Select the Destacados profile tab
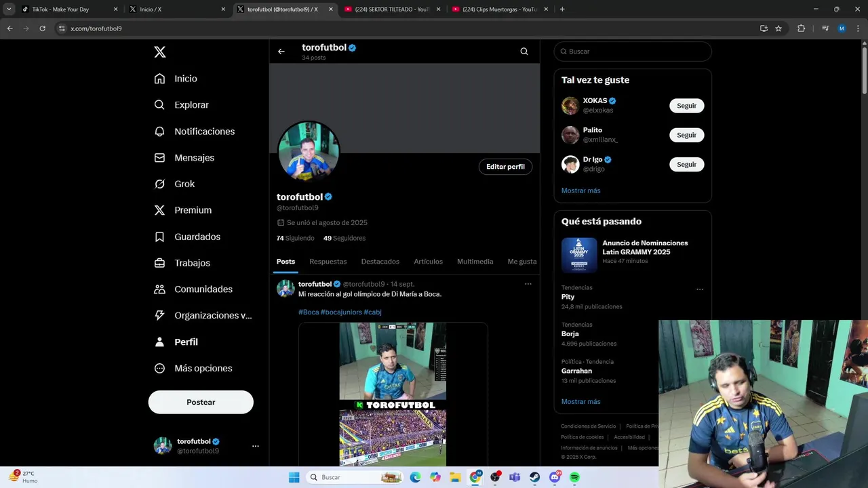868x488 pixels. click(380, 262)
